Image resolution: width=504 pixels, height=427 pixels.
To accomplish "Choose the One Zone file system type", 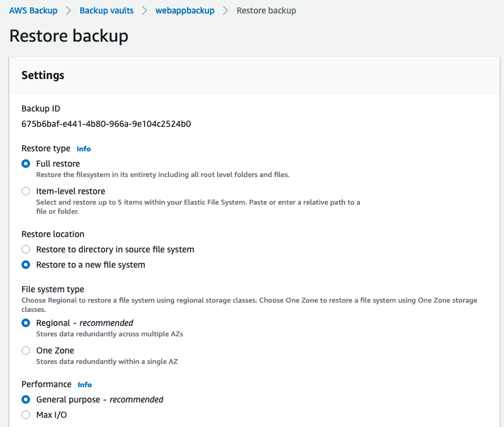I will pyautogui.click(x=26, y=350).
